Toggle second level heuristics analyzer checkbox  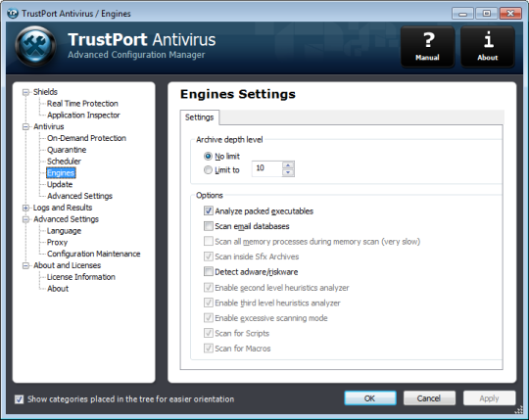click(x=209, y=287)
